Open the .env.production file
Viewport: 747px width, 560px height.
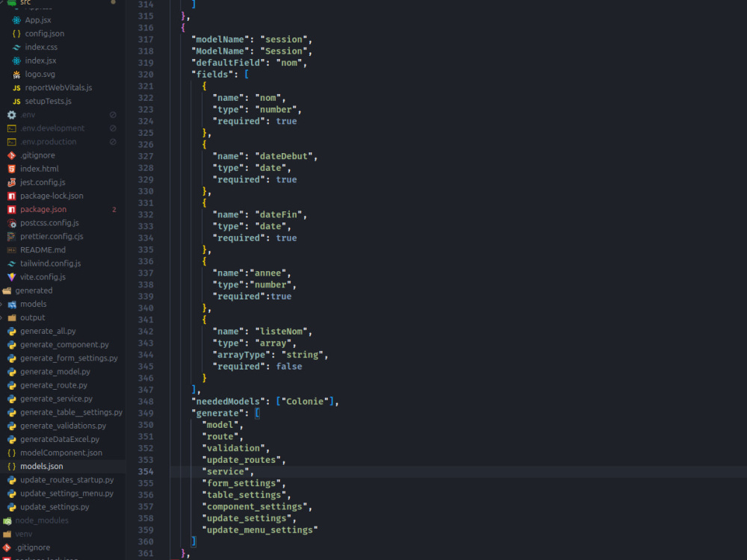pos(48,142)
